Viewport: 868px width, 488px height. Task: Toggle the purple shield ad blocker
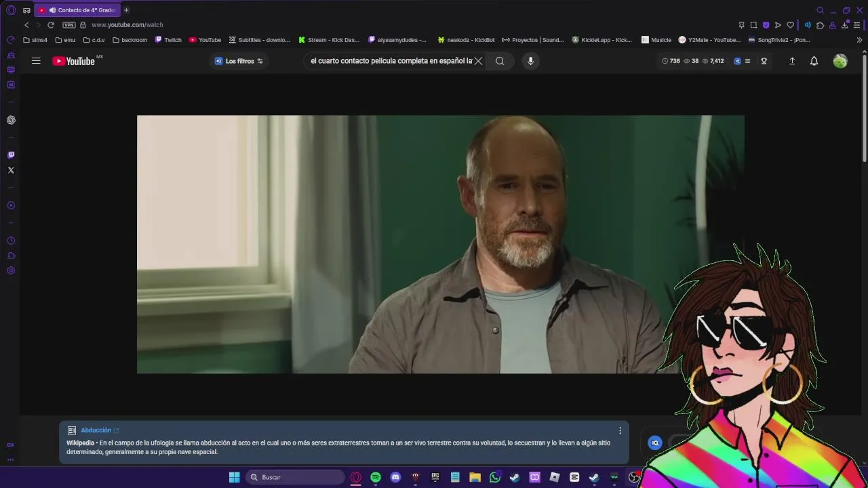pos(766,25)
